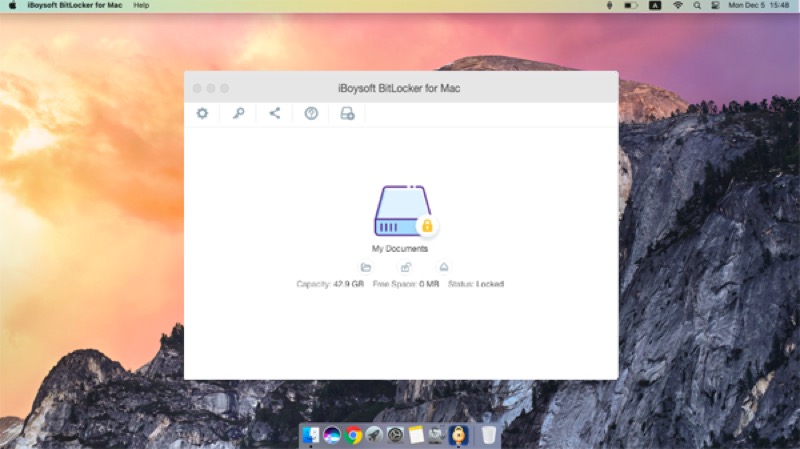Click the key icon in the toolbar
The image size is (800, 449).
click(x=238, y=113)
